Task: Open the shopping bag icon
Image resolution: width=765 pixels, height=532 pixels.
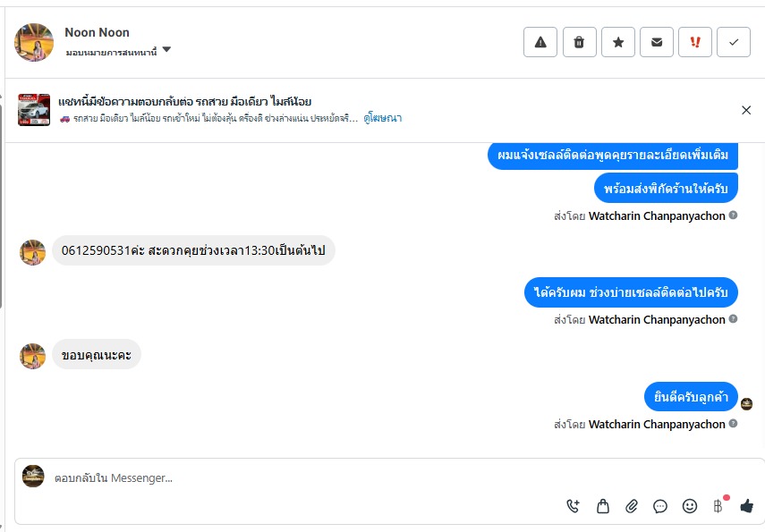Action: (x=603, y=506)
